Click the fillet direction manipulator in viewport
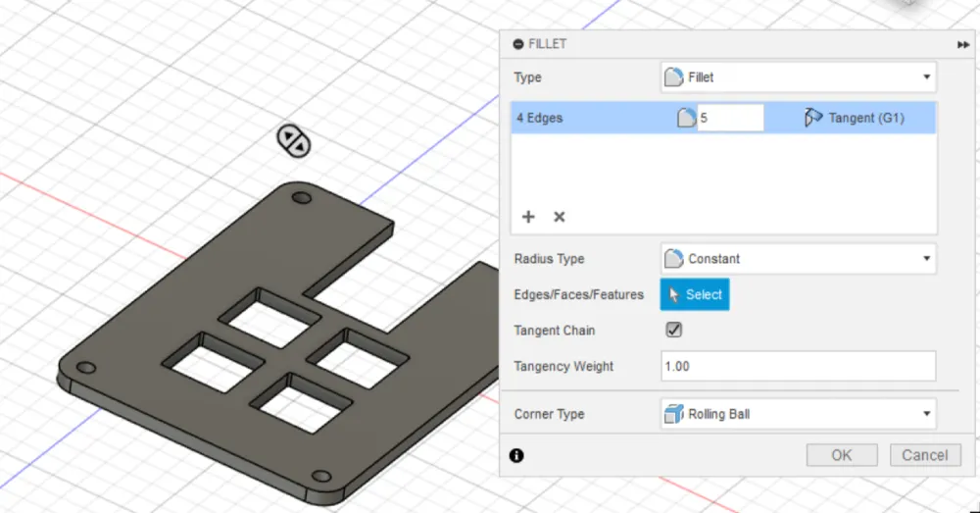 293,141
